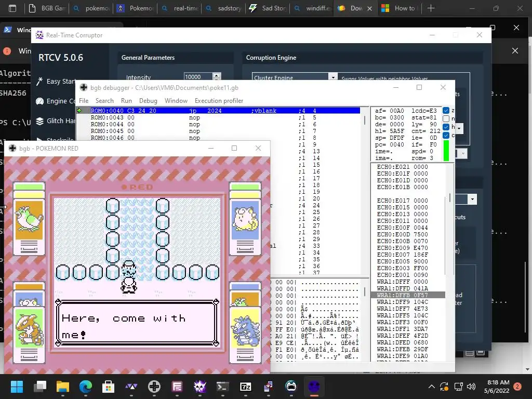Screen dimensions: 532x399
Task: Select stack entry WRA1:DFFB 0F57
Action: click(x=408, y=295)
